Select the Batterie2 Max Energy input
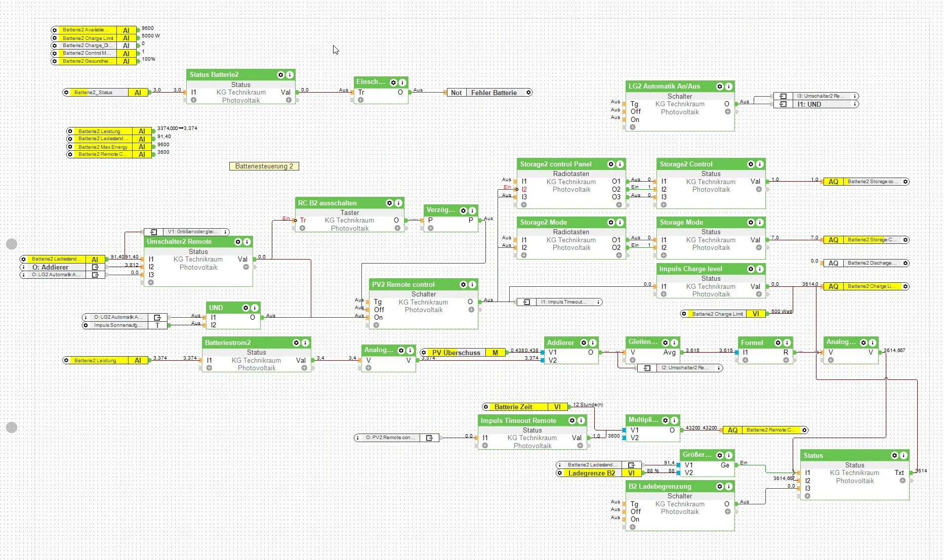Image resolution: width=944 pixels, height=560 pixels. click(109, 147)
